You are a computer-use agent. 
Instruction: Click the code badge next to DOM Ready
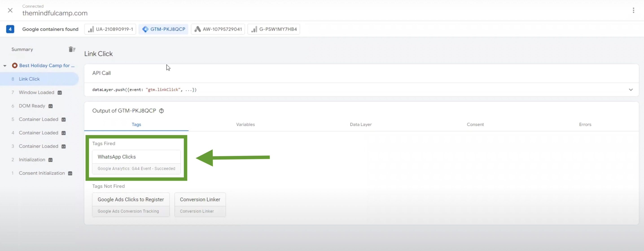pyautogui.click(x=50, y=106)
